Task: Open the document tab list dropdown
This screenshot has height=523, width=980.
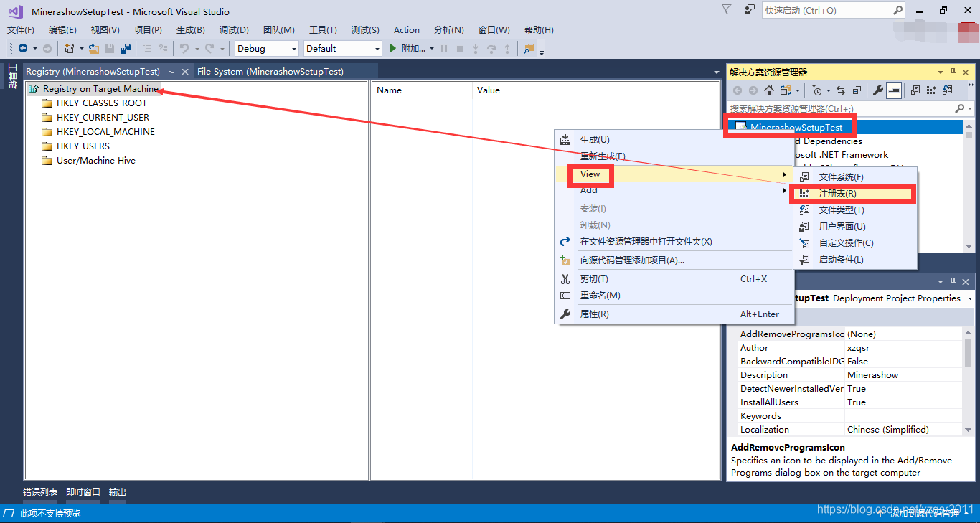Action: pyautogui.click(x=716, y=72)
